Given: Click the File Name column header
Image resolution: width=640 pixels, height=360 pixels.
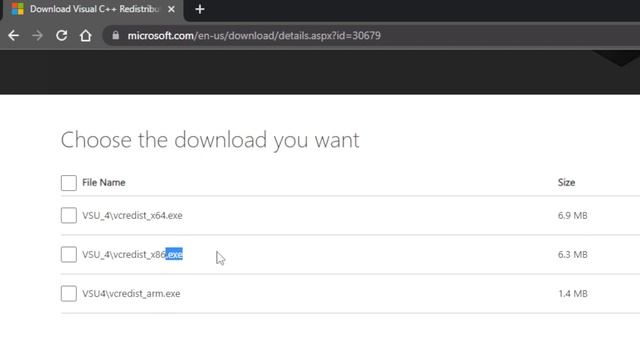Looking at the screenshot, I should click(104, 182).
